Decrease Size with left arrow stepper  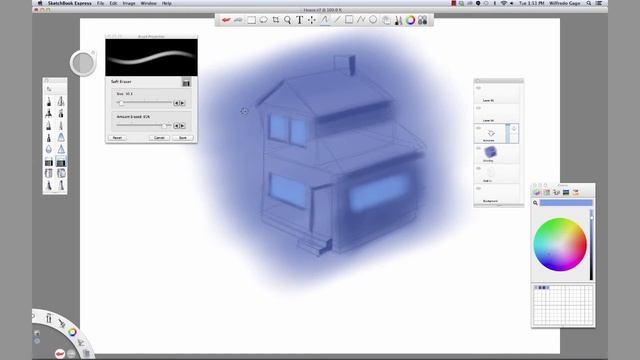pos(176,103)
